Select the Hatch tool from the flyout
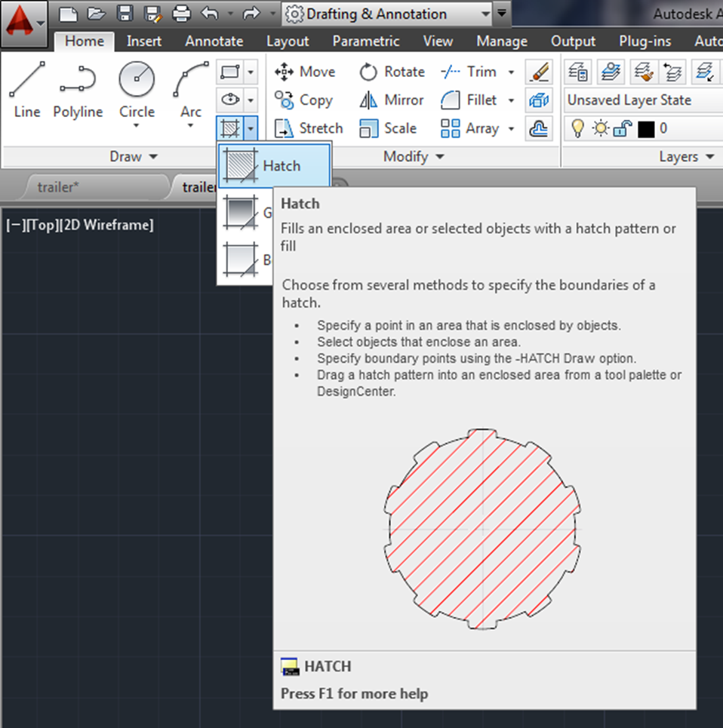Viewport: 723px width, 728px height. coord(272,165)
